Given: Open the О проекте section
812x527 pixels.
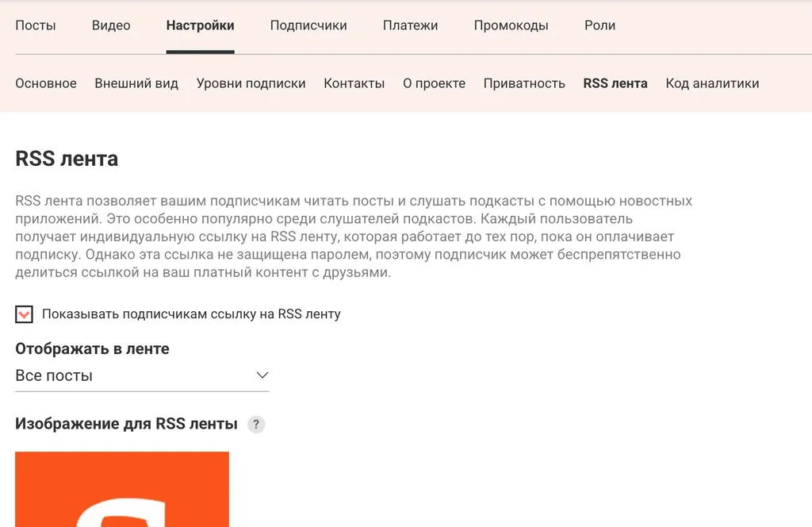Looking at the screenshot, I should 434,83.
